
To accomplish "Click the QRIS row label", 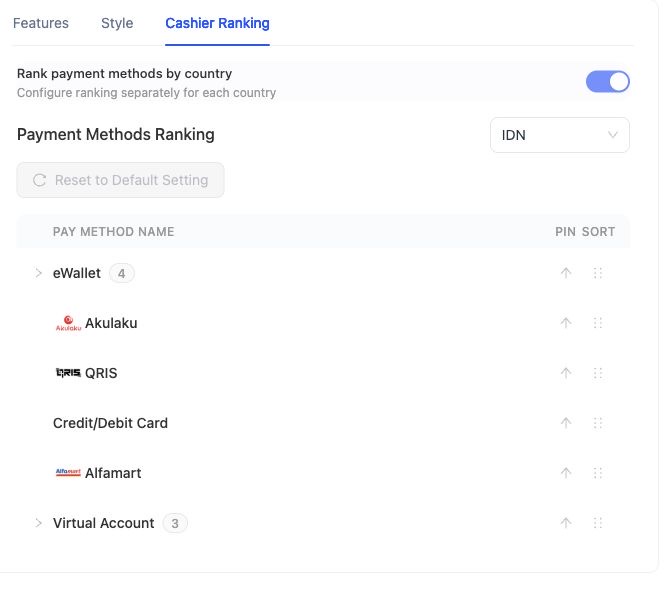I will 101,373.
